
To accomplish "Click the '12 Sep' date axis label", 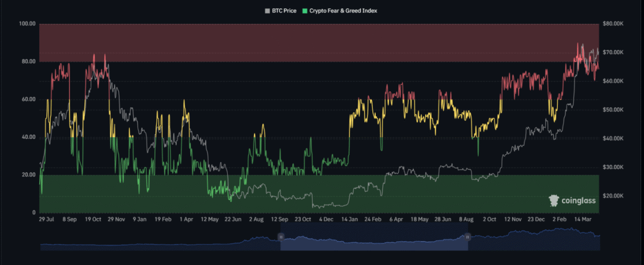I will pos(280,219).
